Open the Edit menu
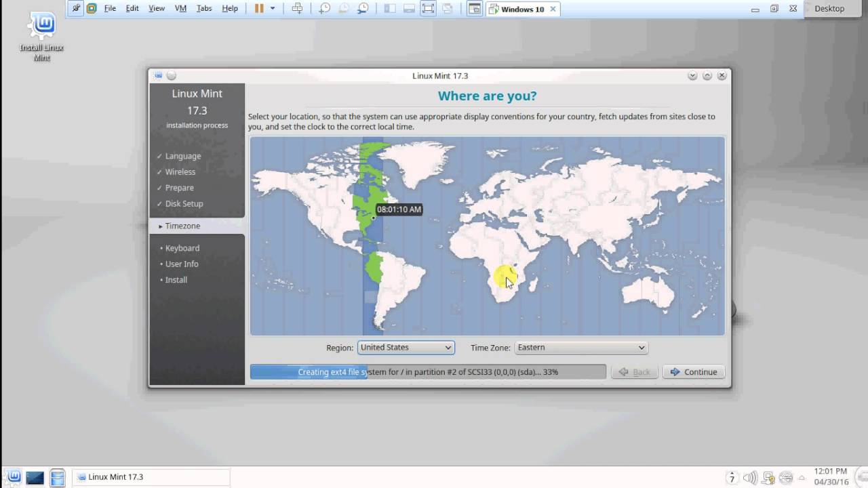The width and height of the screenshot is (868, 488). [132, 9]
